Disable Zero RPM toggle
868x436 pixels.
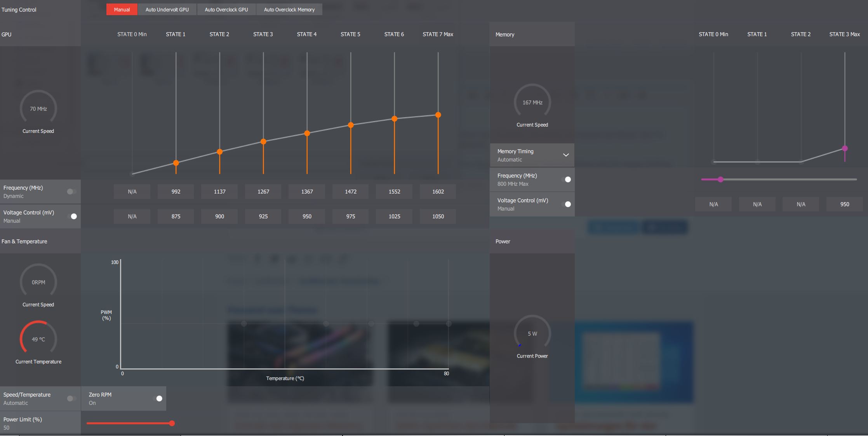click(x=158, y=399)
